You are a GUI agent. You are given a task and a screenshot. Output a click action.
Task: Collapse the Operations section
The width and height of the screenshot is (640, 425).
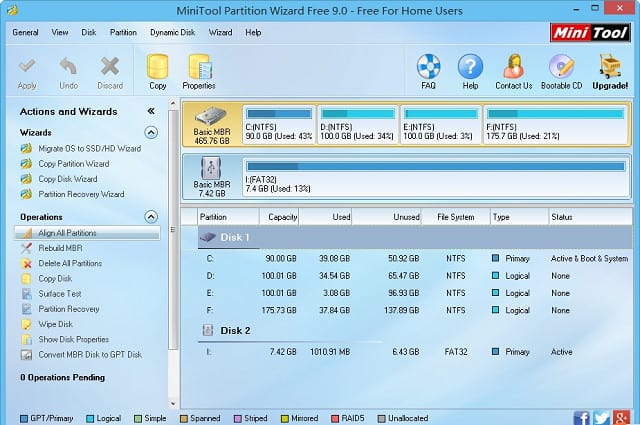[x=151, y=216]
